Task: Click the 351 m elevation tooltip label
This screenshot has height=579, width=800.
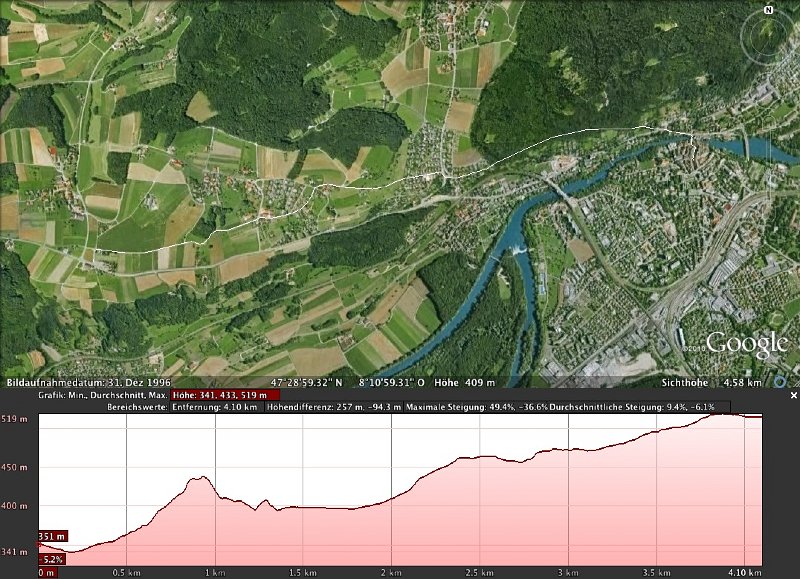Action: click(52, 537)
